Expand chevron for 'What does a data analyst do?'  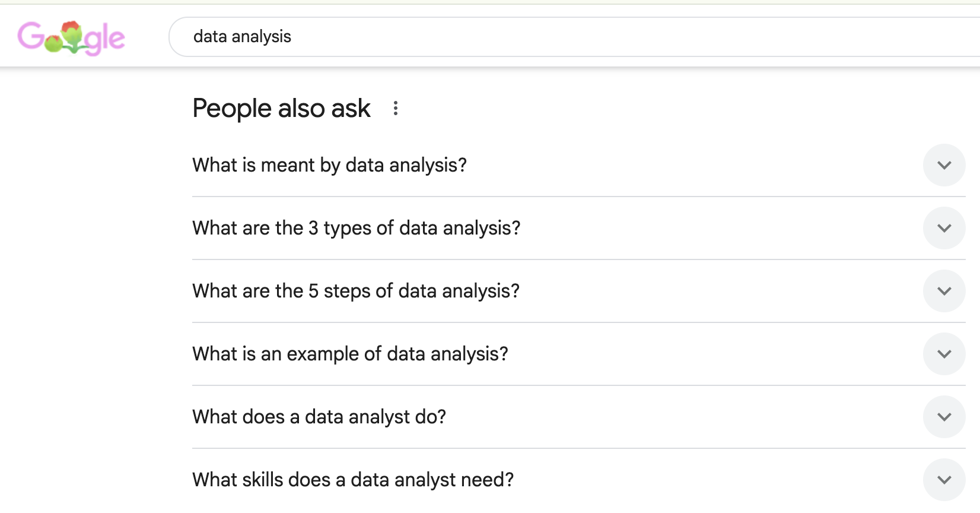coord(944,417)
